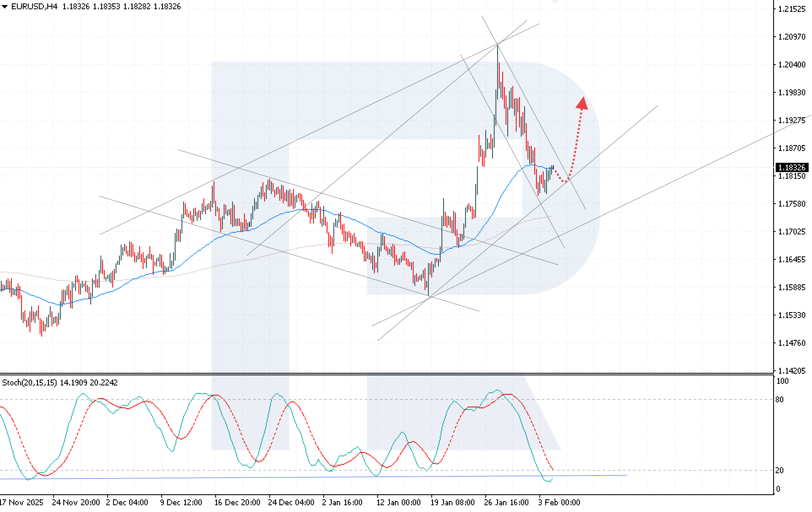Click the 80 level on Stochastic scale
812x512 pixels.
coord(780,399)
